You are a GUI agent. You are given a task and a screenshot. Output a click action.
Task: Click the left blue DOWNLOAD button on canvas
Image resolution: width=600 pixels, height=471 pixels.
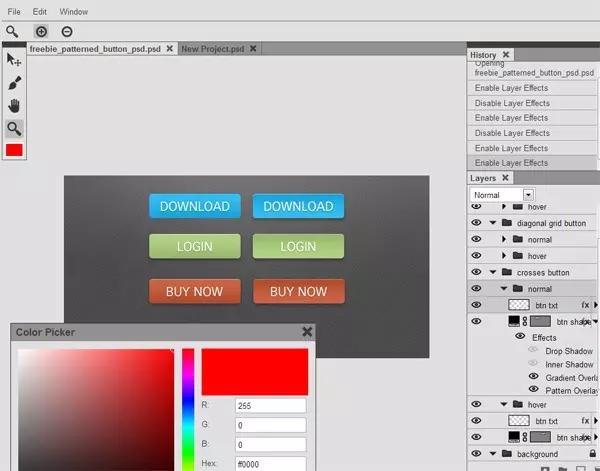pos(195,206)
